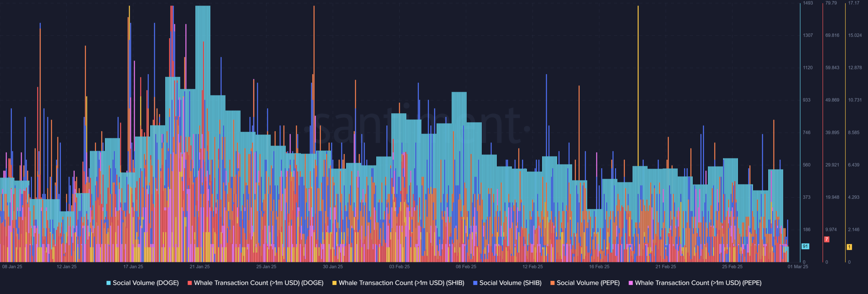
Task: Click the yellow 1 value badge
Action: tap(849, 247)
